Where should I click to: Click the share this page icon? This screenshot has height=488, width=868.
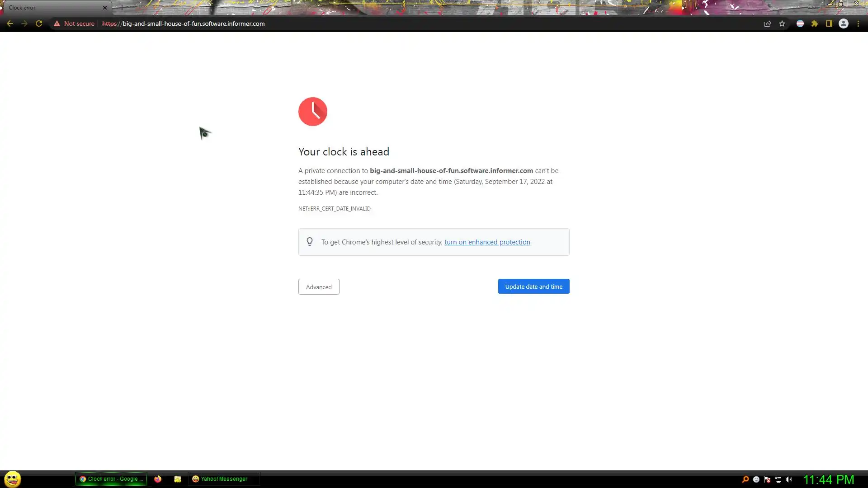(767, 24)
